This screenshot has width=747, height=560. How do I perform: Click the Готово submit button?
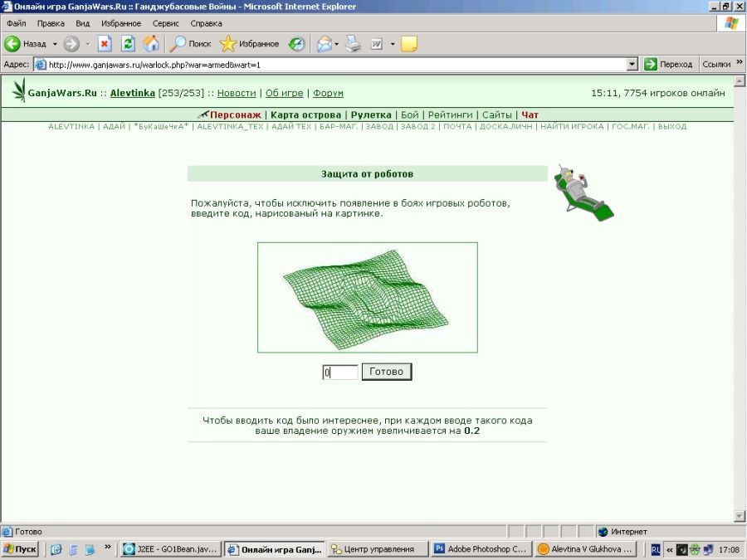coord(386,372)
